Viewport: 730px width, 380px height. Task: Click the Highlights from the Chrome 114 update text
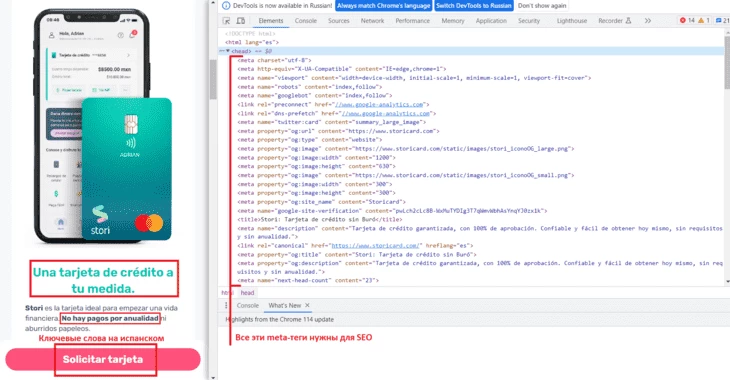[279, 319]
